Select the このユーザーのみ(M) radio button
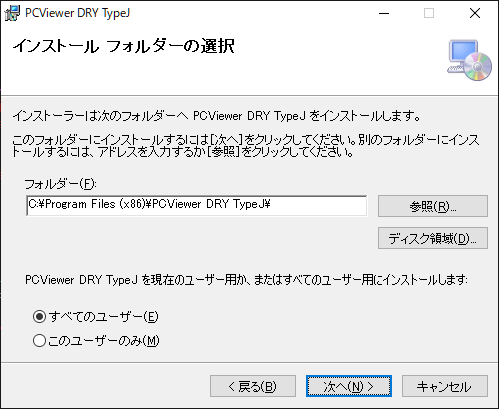The height and width of the screenshot is (409, 499). point(39,341)
